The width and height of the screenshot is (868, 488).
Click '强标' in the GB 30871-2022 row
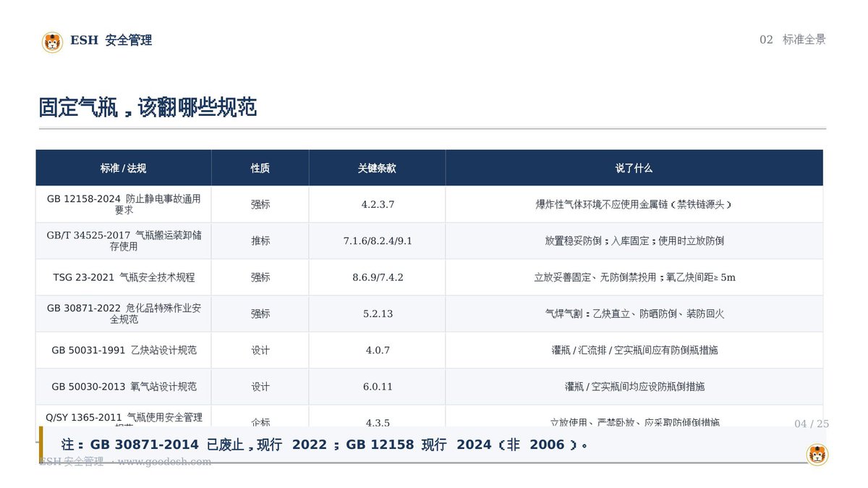[260, 314]
